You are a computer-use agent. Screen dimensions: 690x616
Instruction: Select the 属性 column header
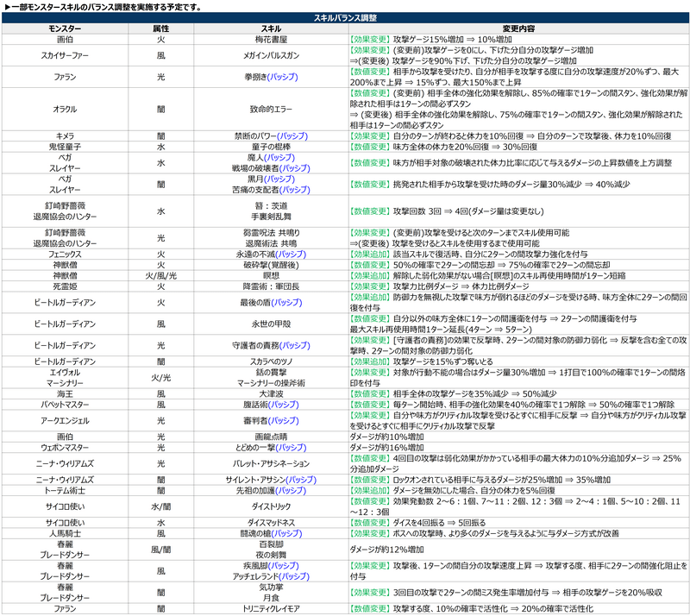click(160, 28)
